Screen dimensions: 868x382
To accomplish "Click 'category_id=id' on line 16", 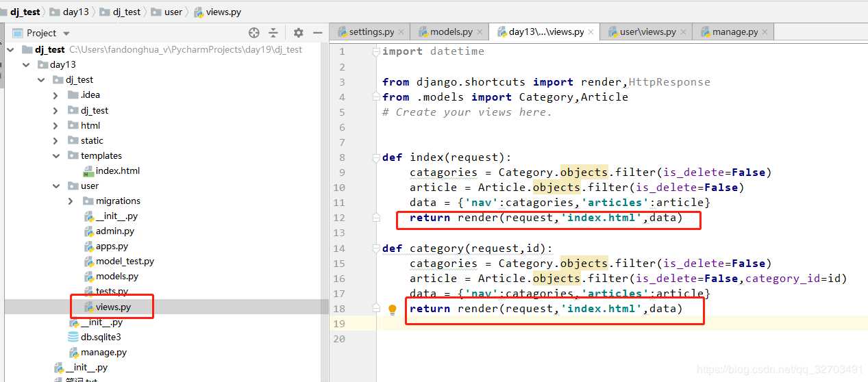I will point(793,279).
